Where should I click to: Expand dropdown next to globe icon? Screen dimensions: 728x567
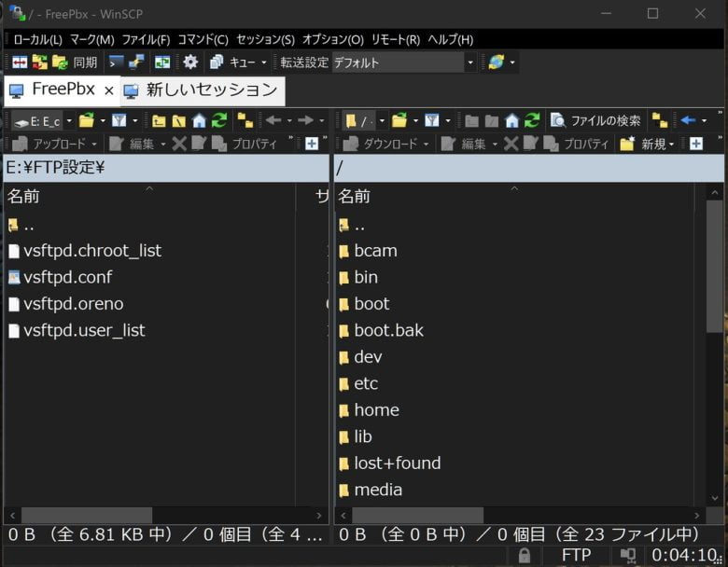tap(512, 62)
